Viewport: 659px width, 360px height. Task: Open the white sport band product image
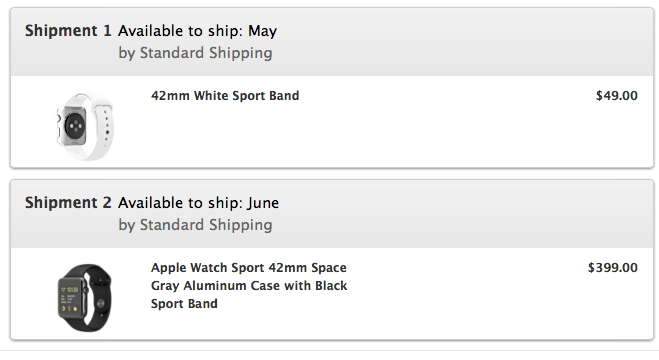[84, 126]
